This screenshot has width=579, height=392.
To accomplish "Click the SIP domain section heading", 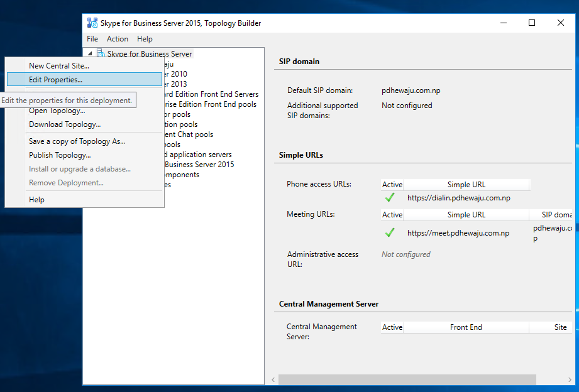I will tap(299, 62).
